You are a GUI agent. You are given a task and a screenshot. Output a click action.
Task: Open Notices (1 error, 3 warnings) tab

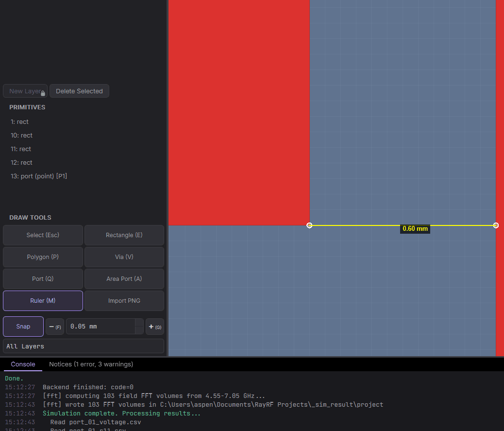click(x=91, y=364)
